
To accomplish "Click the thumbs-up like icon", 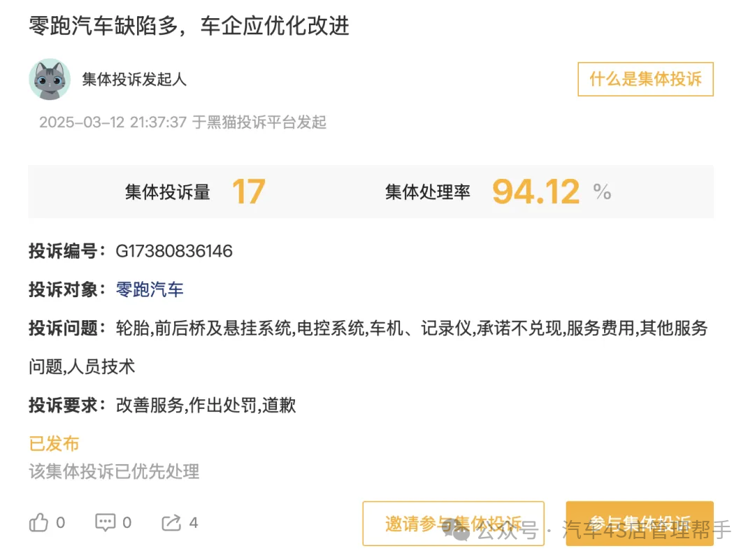I will (x=39, y=522).
